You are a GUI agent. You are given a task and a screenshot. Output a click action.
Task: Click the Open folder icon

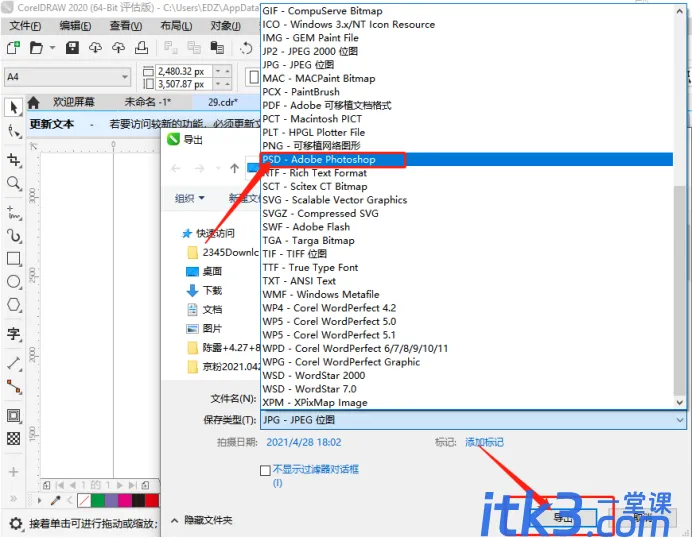tap(36, 47)
